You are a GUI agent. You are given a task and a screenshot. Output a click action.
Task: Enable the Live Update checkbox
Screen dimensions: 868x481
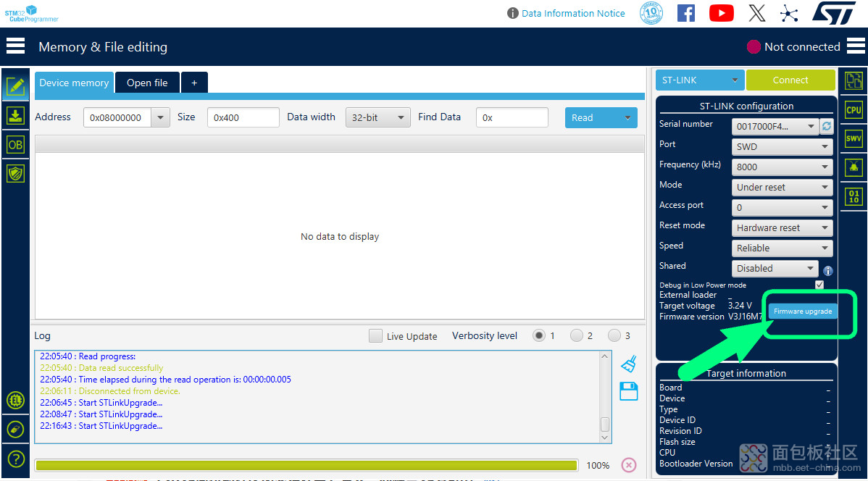pos(375,336)
